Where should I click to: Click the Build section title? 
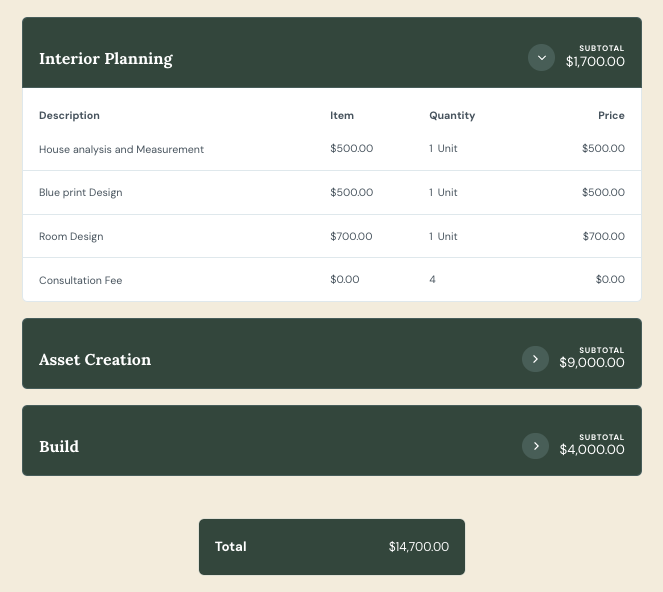(x=59, y=447)
